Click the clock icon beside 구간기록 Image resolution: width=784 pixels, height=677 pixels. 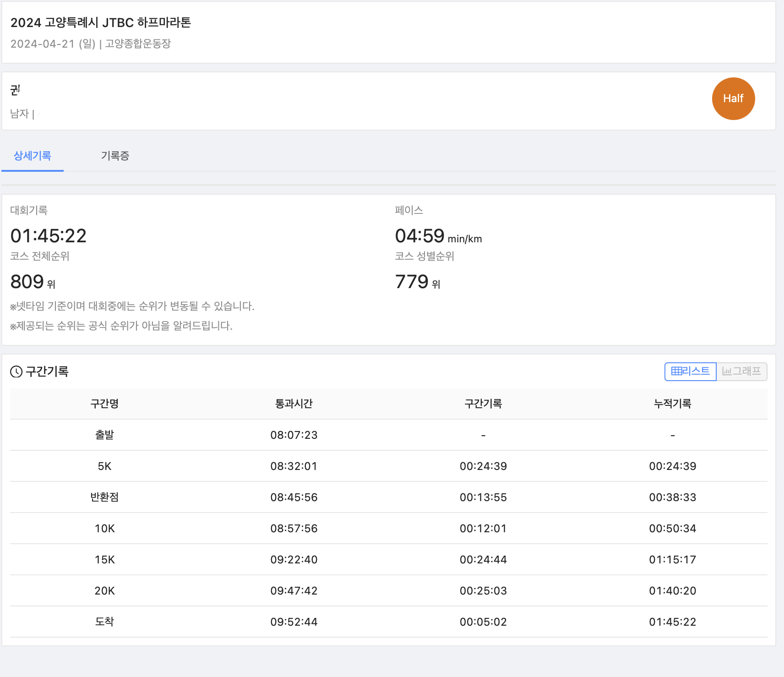16,371
